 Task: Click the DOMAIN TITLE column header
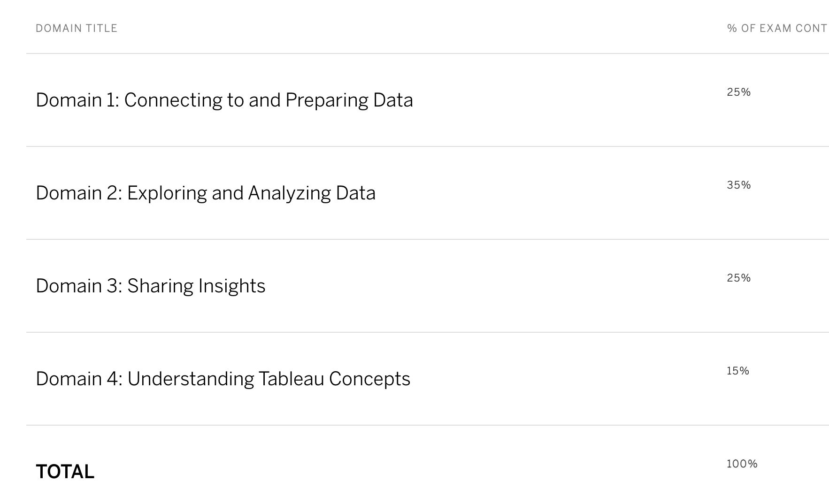77,28
